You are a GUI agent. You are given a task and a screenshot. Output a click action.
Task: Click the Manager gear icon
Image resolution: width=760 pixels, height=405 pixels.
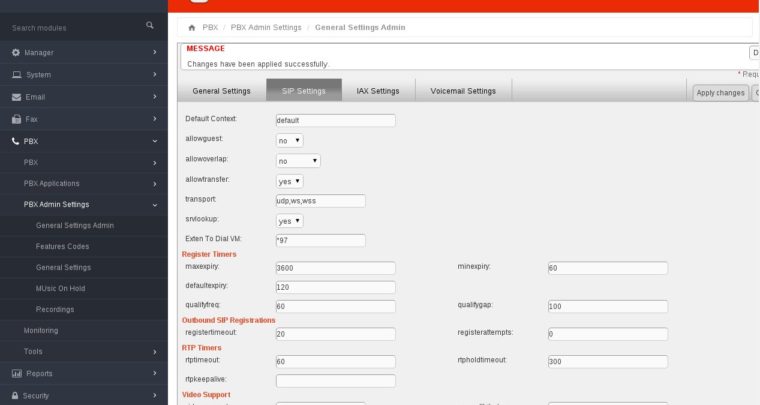[16, 52]
